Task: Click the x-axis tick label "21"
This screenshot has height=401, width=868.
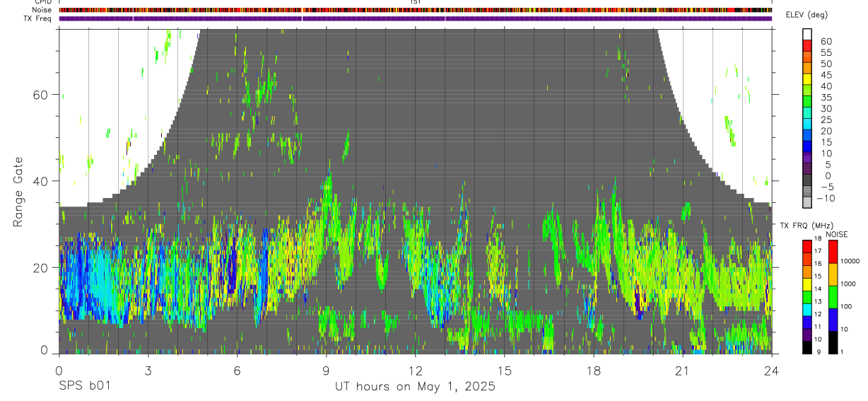Action: (682, 371)
